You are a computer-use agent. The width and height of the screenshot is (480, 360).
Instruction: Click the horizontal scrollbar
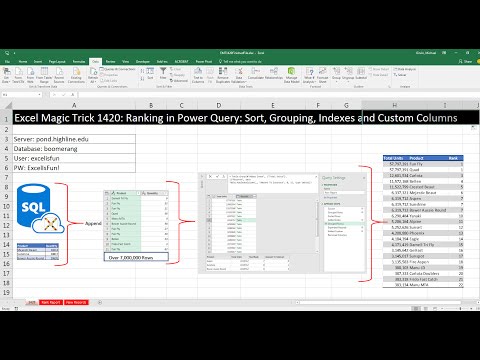380,302
